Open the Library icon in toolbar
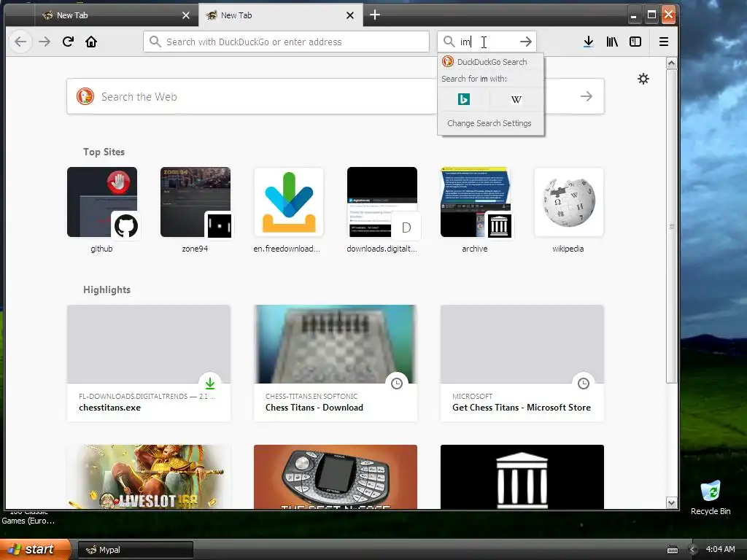 [612, 42]
